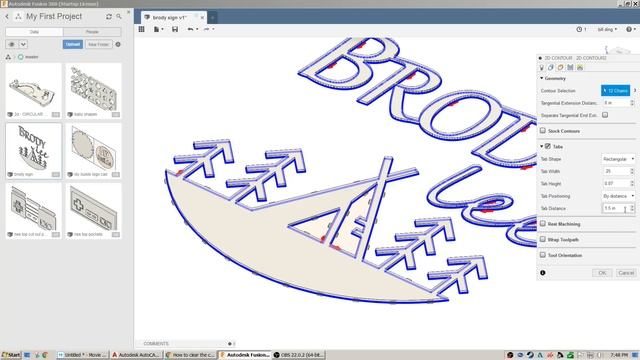Step the Tab Height spinner
This screenshot has height=360, width=640.
point(632,183)
